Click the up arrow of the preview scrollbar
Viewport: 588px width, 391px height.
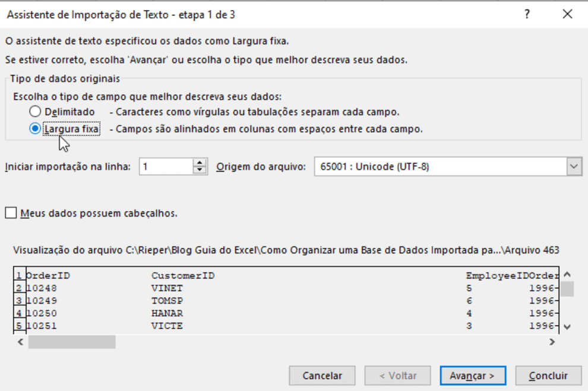point(567,274)
